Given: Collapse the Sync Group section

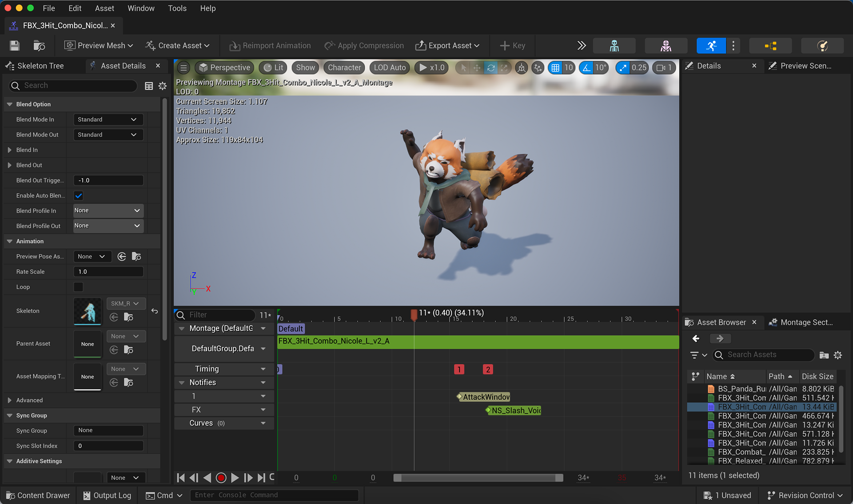Looking at the screenshot, I should [x=9, y=415].
